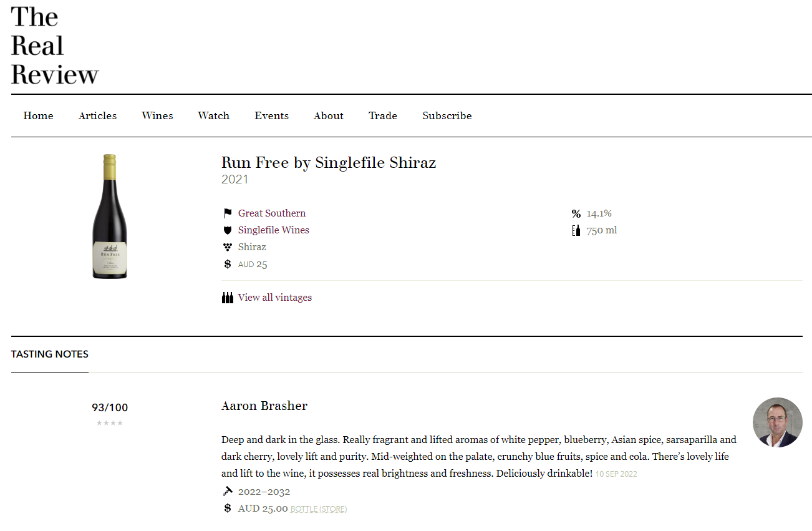Click the corkscrew drinking window icon beside 2022–2032

tap(228, 492)
